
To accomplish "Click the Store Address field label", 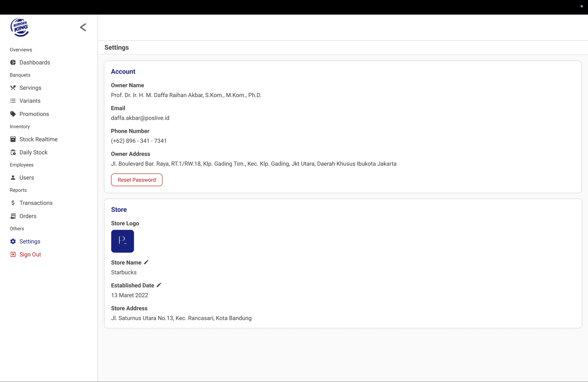I will [x=129, y=308].
